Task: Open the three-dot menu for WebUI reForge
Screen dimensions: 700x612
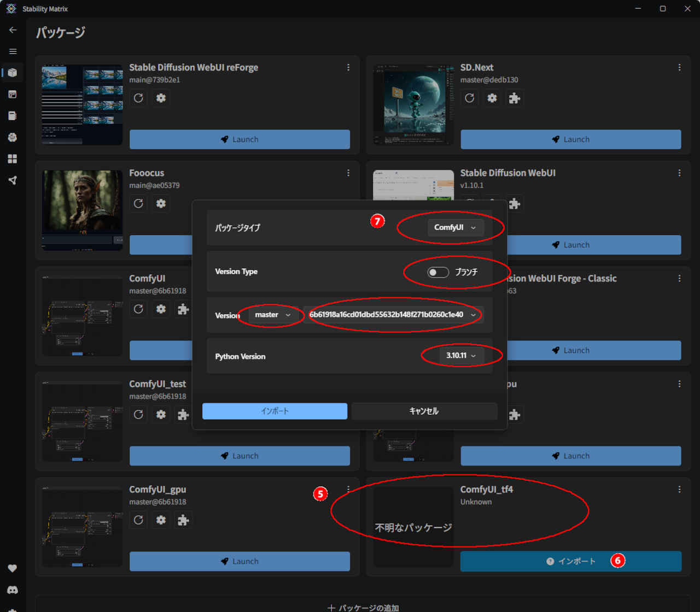Action: coord(348,67)
